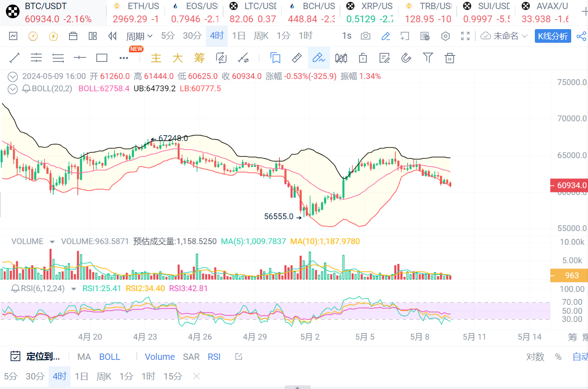The height and width of the screenshot is (389, 588).
Task: Click the magnet snap tool icon
Action: pos(406,58)
